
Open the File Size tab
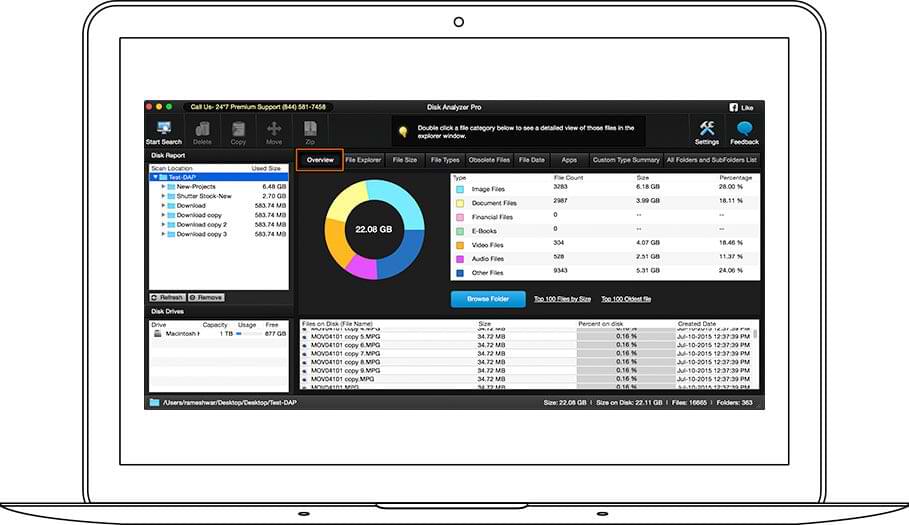[x=405, y=160]
